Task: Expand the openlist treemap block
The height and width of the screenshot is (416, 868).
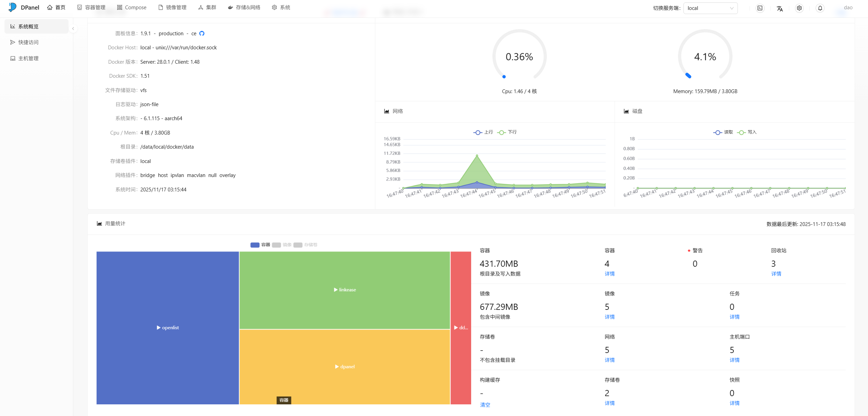Action: [167, 328]
